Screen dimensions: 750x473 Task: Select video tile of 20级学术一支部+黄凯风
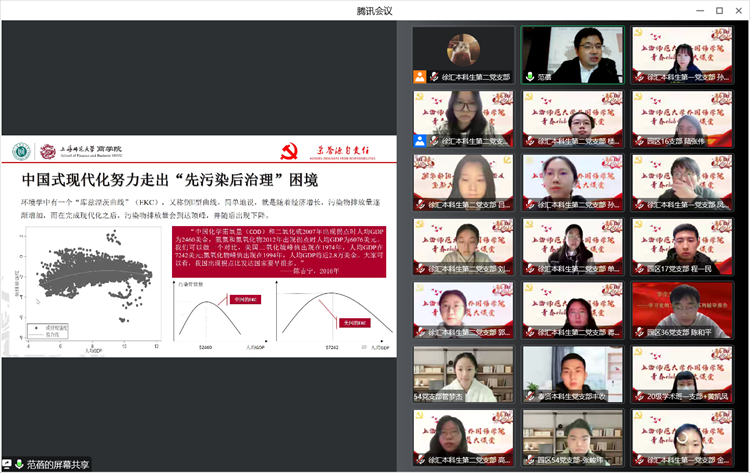tap(682, 374)
